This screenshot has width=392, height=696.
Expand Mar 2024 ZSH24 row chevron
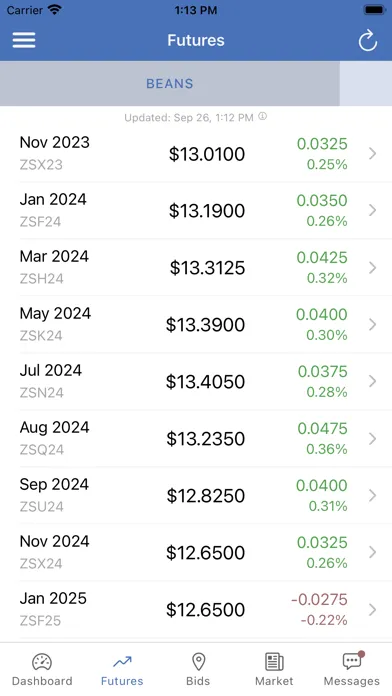point(372,268)
